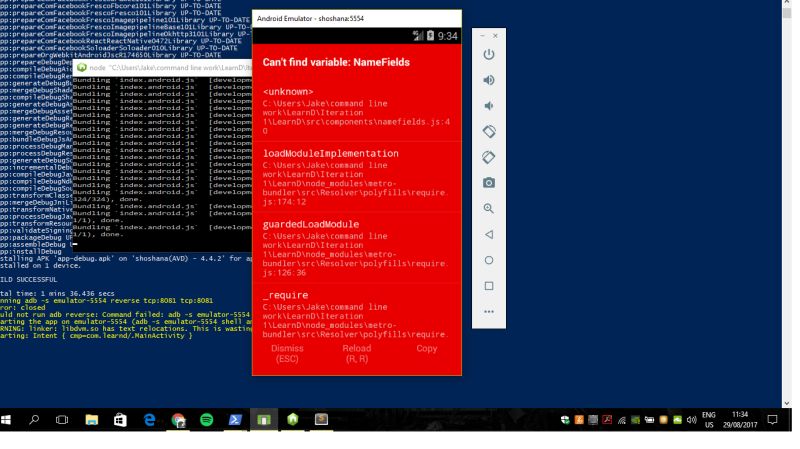Open the Windows Start menu

pyautogui.click(x=6, y=419)
